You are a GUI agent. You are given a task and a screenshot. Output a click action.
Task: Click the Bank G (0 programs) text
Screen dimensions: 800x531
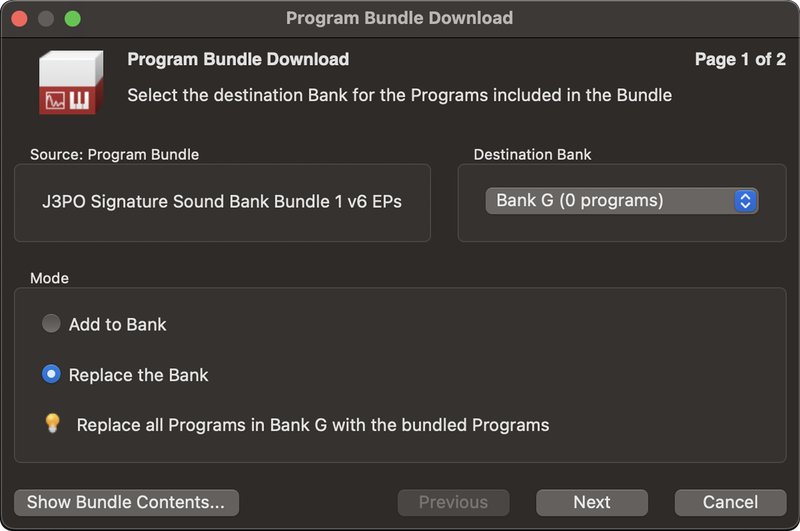[580, 200]
